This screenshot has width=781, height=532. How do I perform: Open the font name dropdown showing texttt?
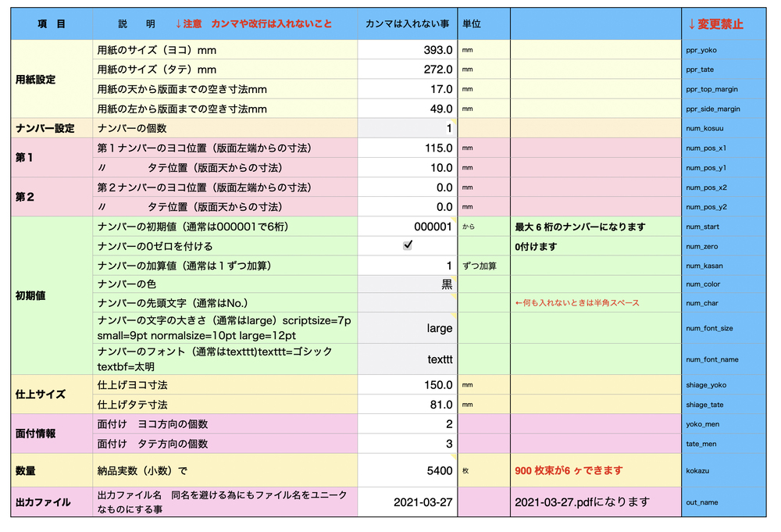click(408, 359)
